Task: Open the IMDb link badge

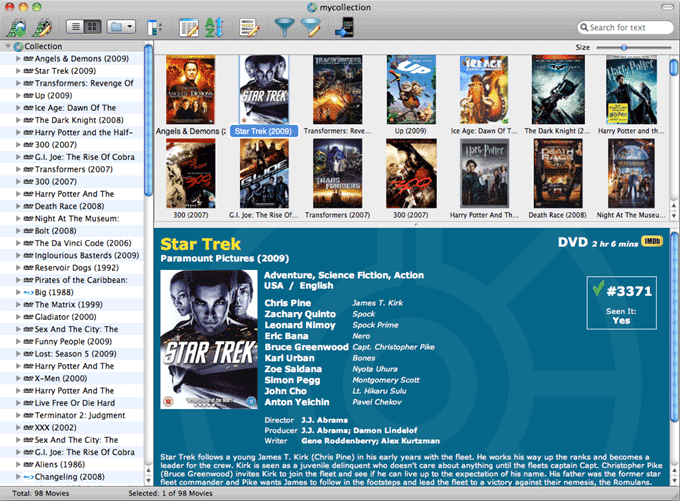Action: pyautogui.click(x=652, y=241)
